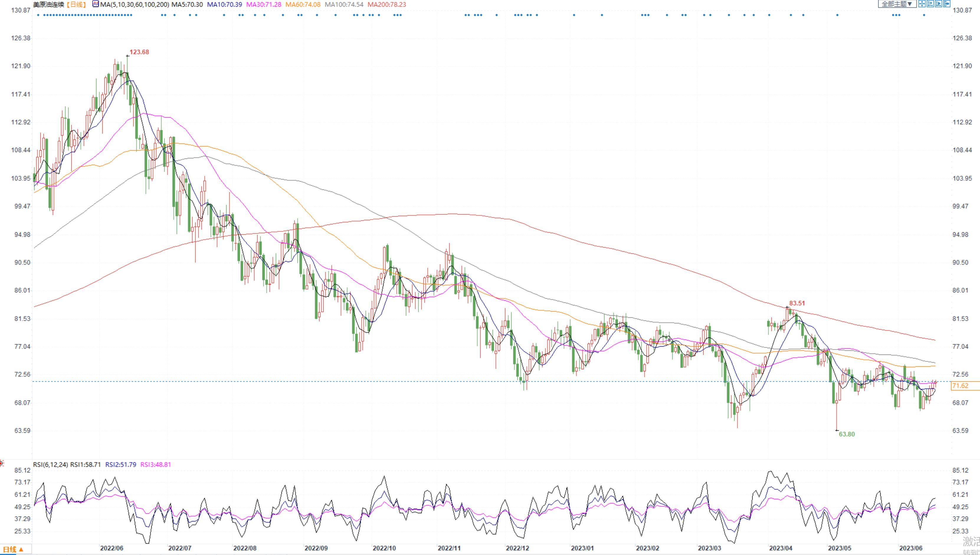
Task: Click the red sun icon beside RSI panel
Action: (x=1, y=464)
